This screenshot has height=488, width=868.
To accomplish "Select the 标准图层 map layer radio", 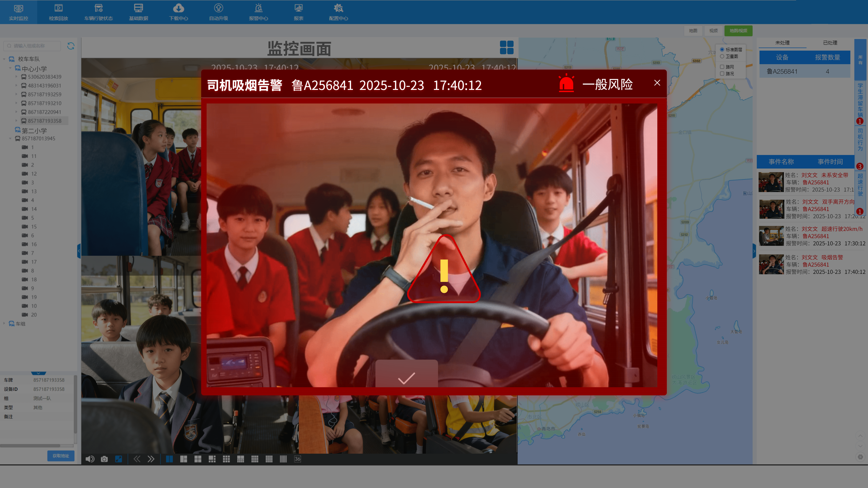I will [722, 50].
